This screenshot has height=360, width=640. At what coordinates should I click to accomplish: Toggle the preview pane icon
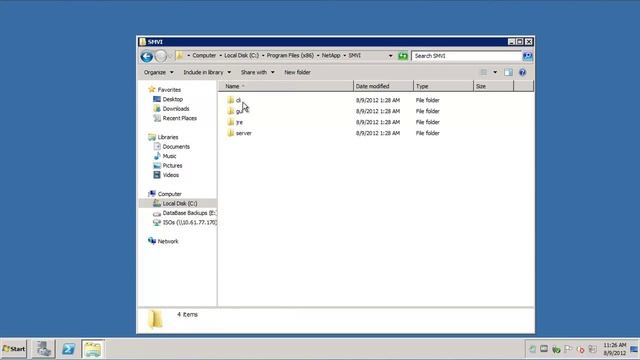point(508,72)
